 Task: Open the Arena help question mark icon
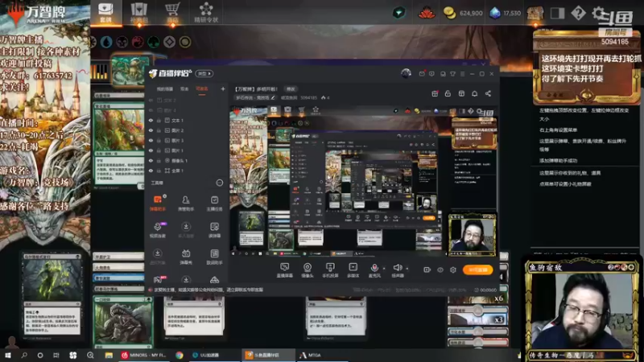[x=578, y=13]
